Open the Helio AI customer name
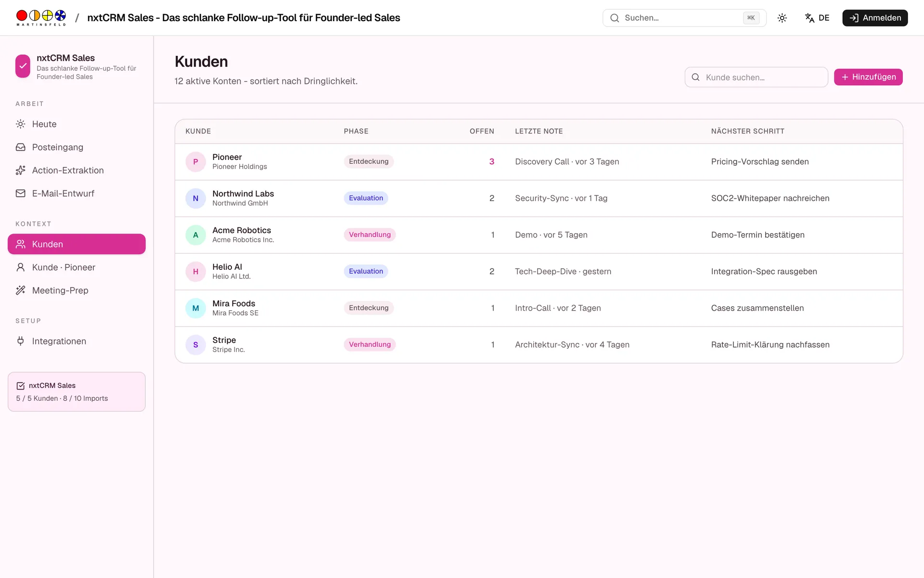 227,267
